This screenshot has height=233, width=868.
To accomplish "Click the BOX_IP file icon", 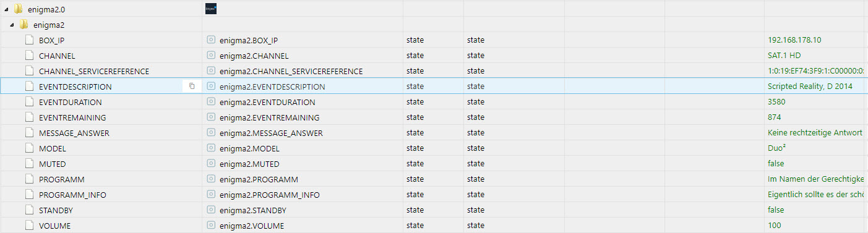I will 29,40.
